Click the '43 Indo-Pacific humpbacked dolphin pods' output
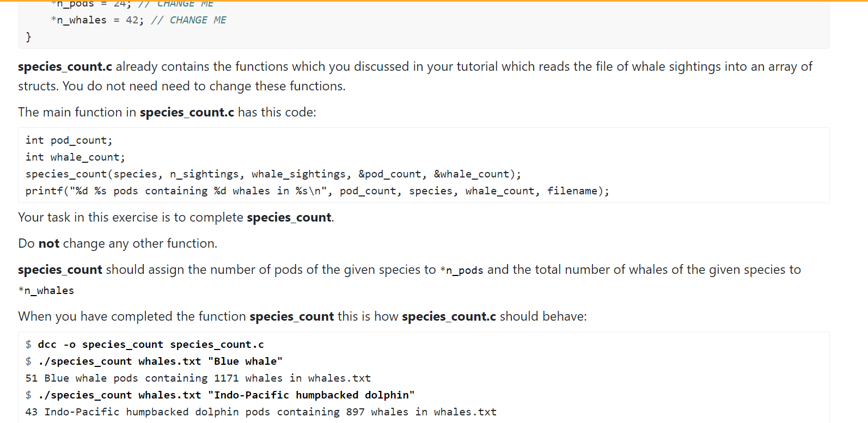The height and width of the screenshot is (423, 868). 261,412
